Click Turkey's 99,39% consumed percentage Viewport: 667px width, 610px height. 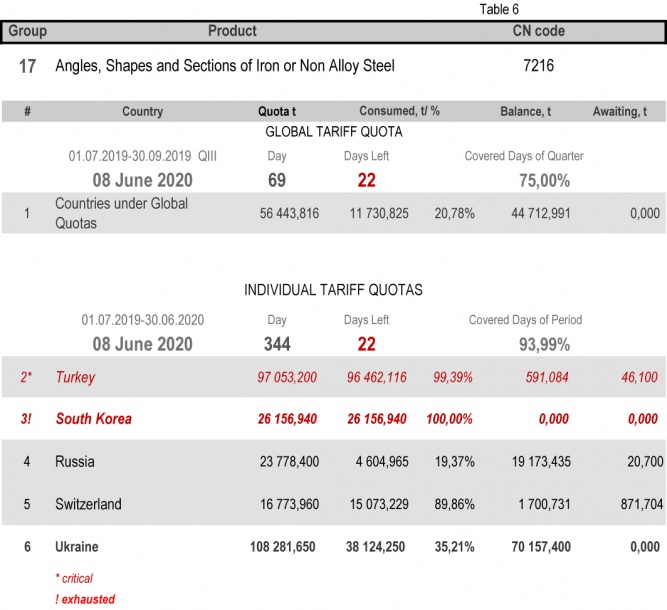453,378
